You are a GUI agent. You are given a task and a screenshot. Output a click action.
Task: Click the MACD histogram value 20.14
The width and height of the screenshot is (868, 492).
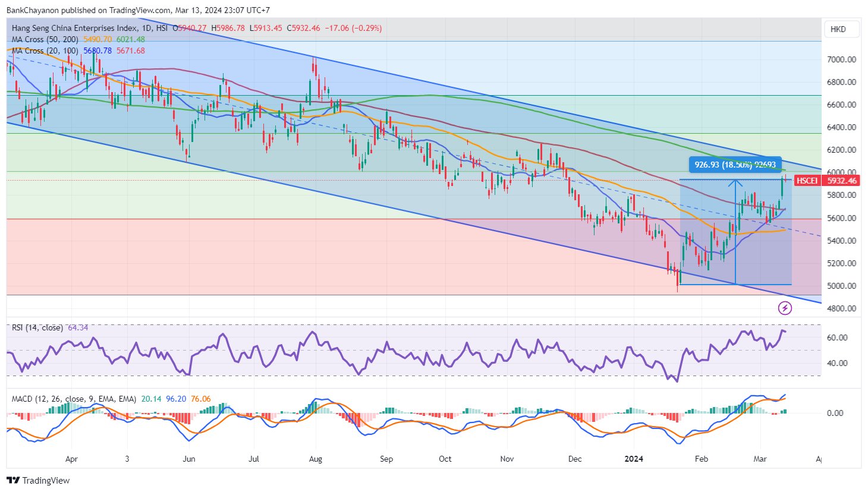pyautogui.click(x=151, y=399)
